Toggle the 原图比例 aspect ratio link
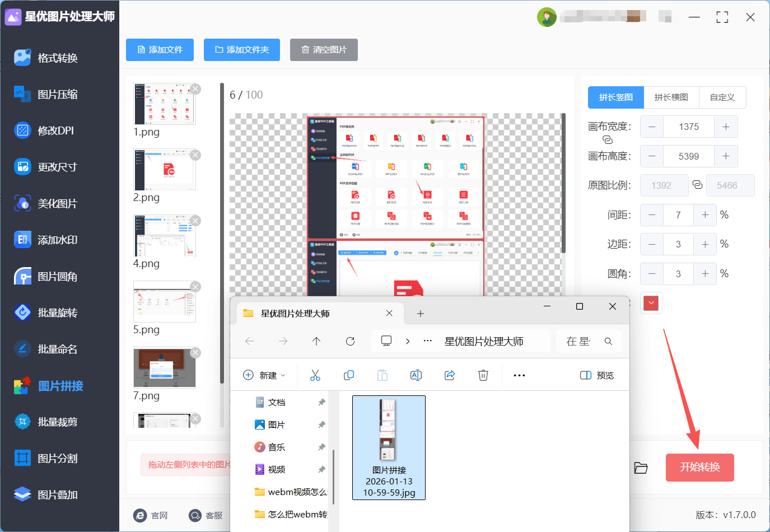Viewport: 770px width, 532px height. [697, 185]
